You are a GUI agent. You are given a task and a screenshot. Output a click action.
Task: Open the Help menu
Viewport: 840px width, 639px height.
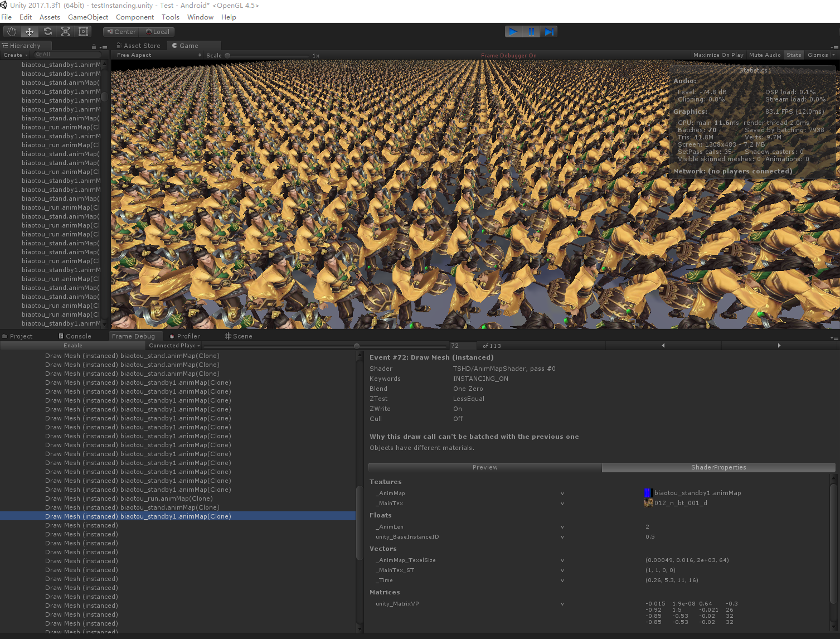point(229,17)
